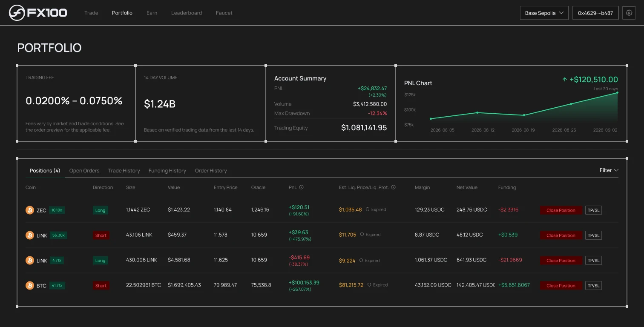Open TP/SL for the BTC position
Viewport: 644px width, 327px height.
593,286
